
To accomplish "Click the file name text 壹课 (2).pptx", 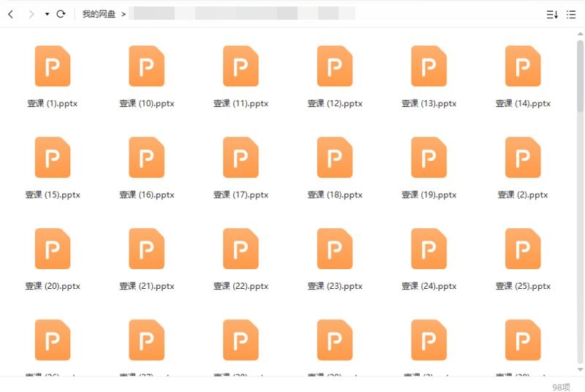I will pos(523,195).
